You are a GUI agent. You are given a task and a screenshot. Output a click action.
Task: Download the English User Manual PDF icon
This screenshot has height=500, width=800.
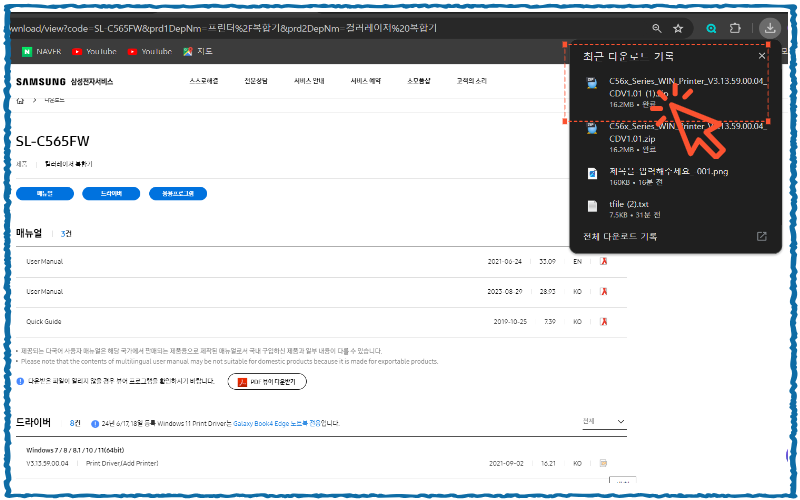[x=604, y=261]
